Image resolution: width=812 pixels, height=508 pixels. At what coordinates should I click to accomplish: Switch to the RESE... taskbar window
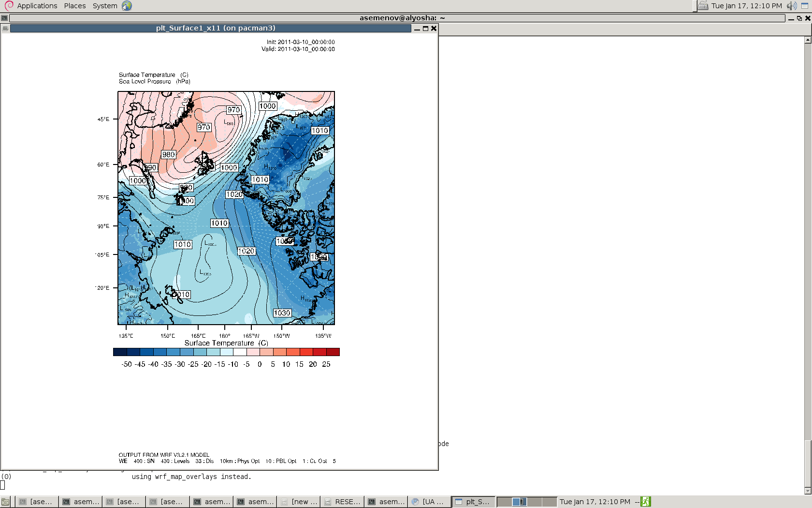343,502
